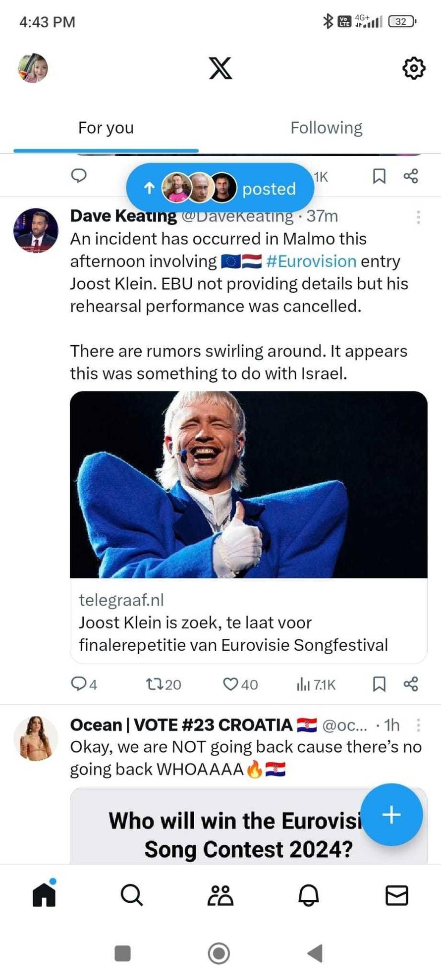The height and width of the screenshot is (980, 441).
Task: Tap the new posts 'posted' pill
Action: (220, 188)
